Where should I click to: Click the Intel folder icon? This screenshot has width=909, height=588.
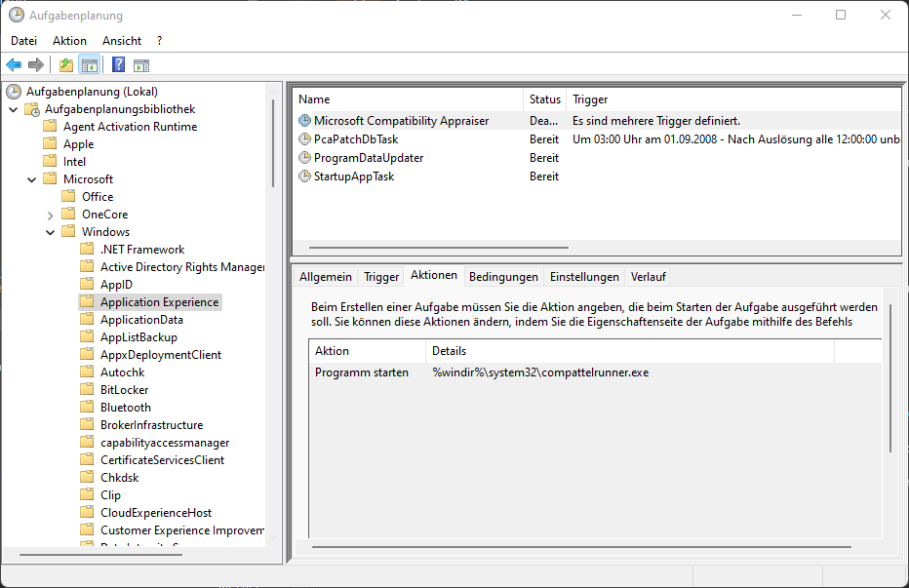[x=51, y=161]
